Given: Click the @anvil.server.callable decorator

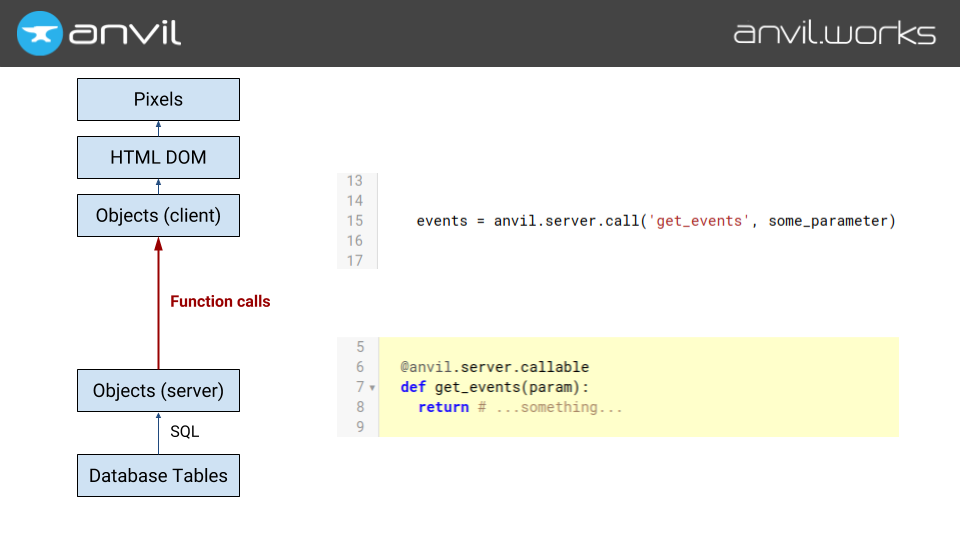Looking at the screenshot, I should [494, 367].
